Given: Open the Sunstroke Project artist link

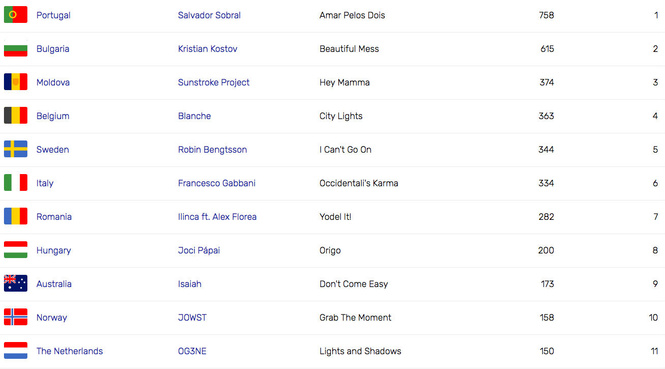Looking at the screenshot, I should pyautogui.click(x=213, y=82).
